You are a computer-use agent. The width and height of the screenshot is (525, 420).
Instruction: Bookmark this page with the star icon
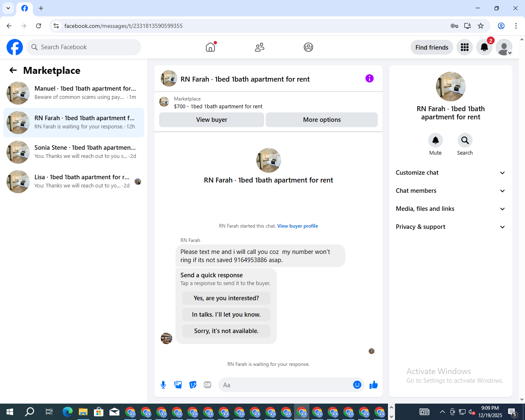pos(481,26)
